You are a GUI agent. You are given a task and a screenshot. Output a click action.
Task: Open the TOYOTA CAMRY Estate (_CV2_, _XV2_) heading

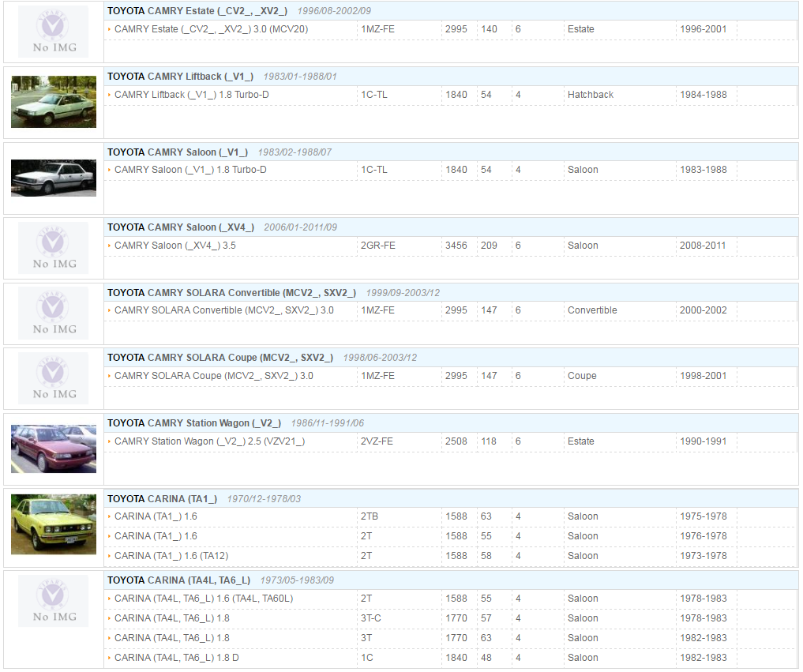197,11
